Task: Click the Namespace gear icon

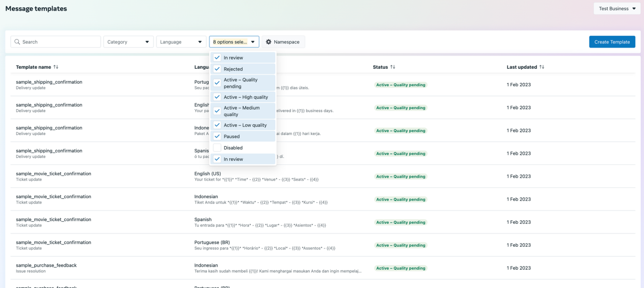Action: [x=268, y=42]
